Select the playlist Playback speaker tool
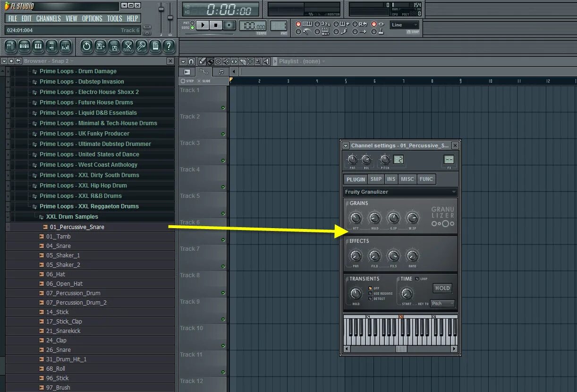 click(x=266, y=61)
